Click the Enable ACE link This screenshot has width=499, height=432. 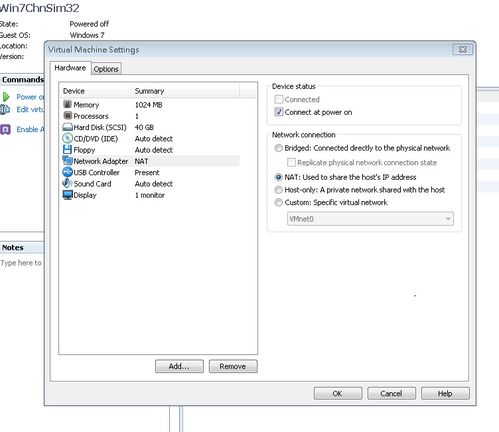pos(30,129)
